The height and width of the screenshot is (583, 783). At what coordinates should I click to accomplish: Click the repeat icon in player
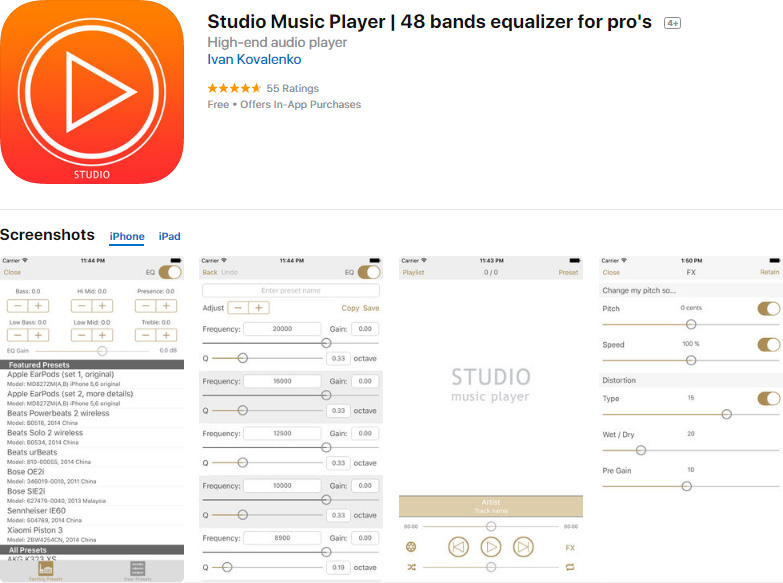570,568
